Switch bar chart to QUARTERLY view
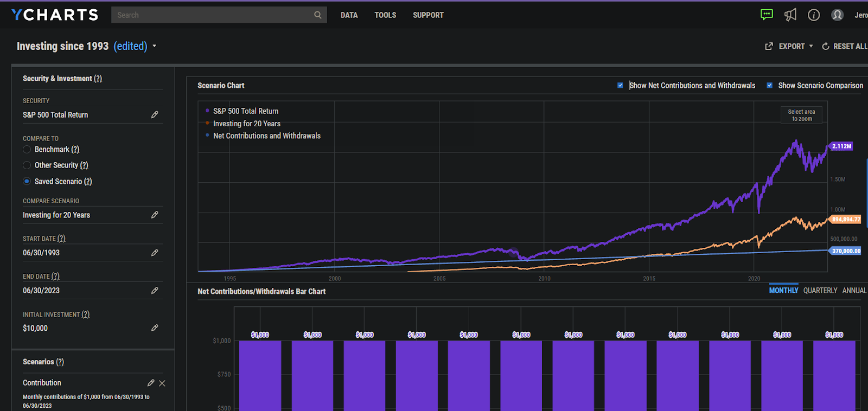This screenshot has width=868, height=411. (x=820, y=291)
